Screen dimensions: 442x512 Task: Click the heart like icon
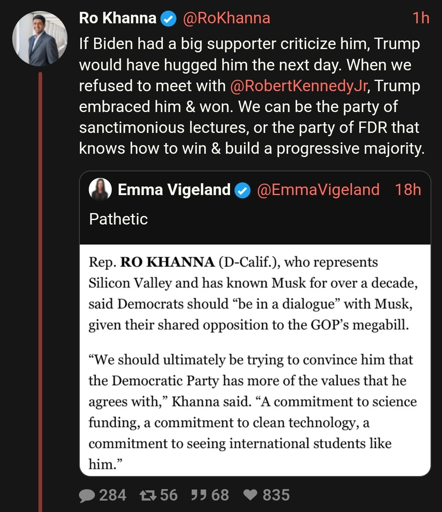coord(250,495)
